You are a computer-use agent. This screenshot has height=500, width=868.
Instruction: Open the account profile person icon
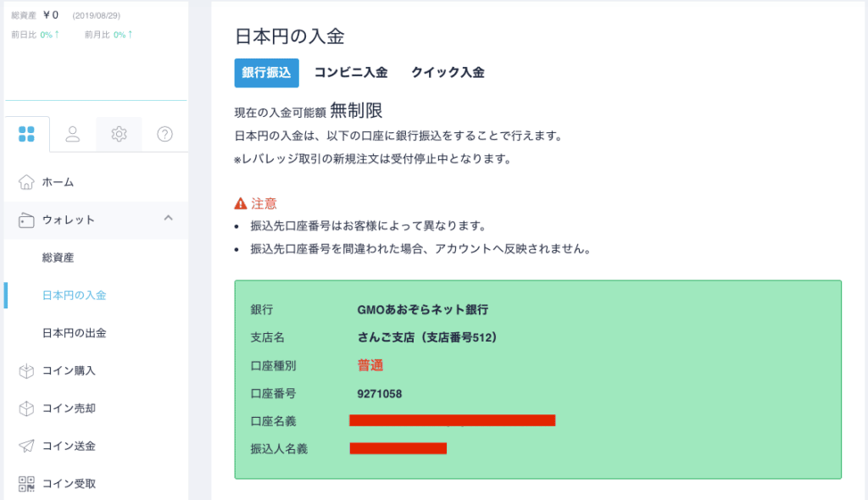(73, 134)
